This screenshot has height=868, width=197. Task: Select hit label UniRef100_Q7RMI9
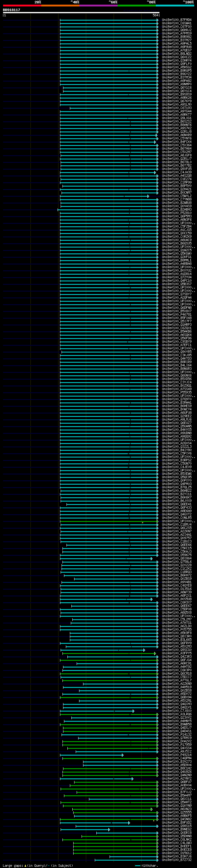coord(176,737)
